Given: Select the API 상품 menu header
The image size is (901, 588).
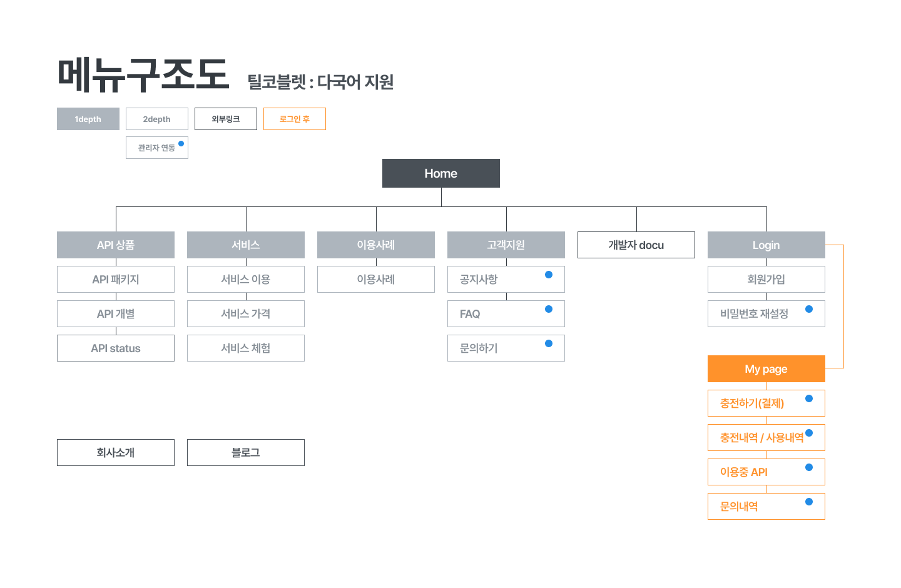Looking at the screenshot, I should click(116, 245).
